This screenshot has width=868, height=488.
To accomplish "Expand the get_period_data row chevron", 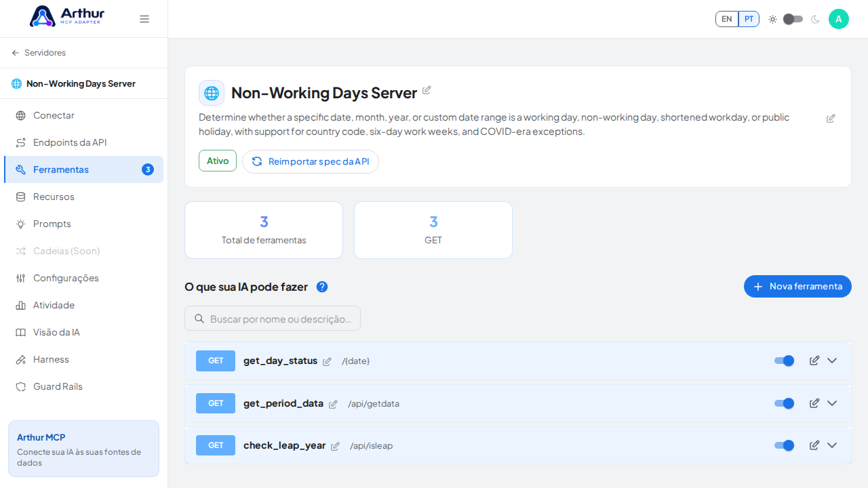I will (832, 403).
